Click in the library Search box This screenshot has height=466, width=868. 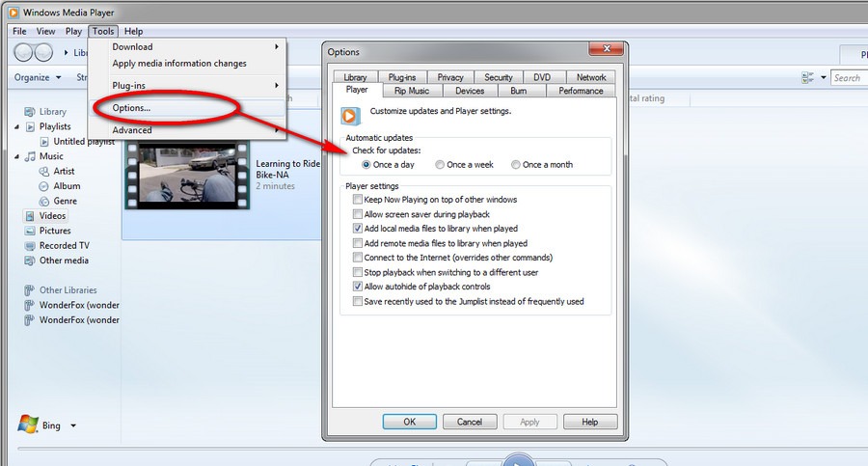[847, 77]
